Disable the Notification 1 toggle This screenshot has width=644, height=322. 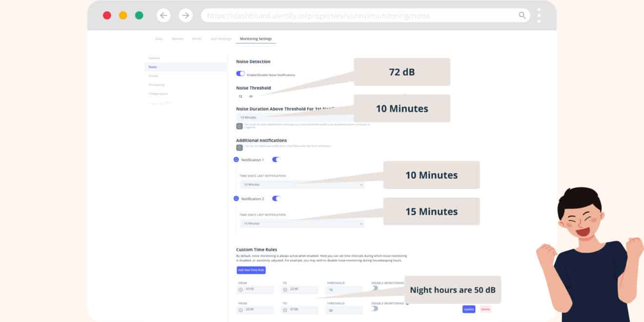pos(276,160)
